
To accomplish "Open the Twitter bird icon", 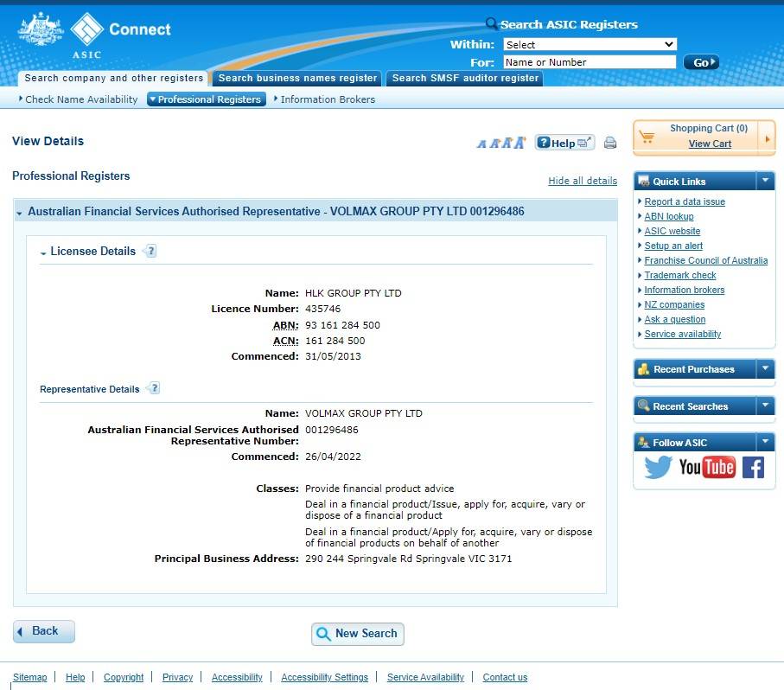I will [658, 468].
